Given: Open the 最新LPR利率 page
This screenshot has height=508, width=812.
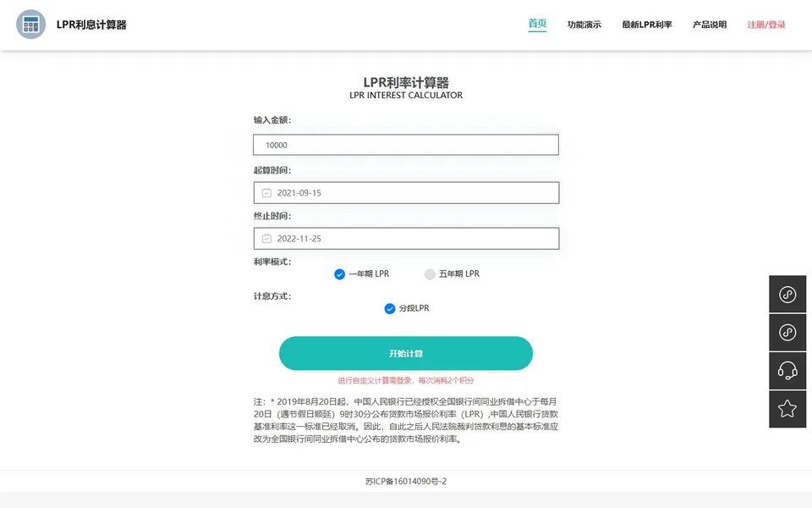Looking at the screenshot, I should pos(647,25).
